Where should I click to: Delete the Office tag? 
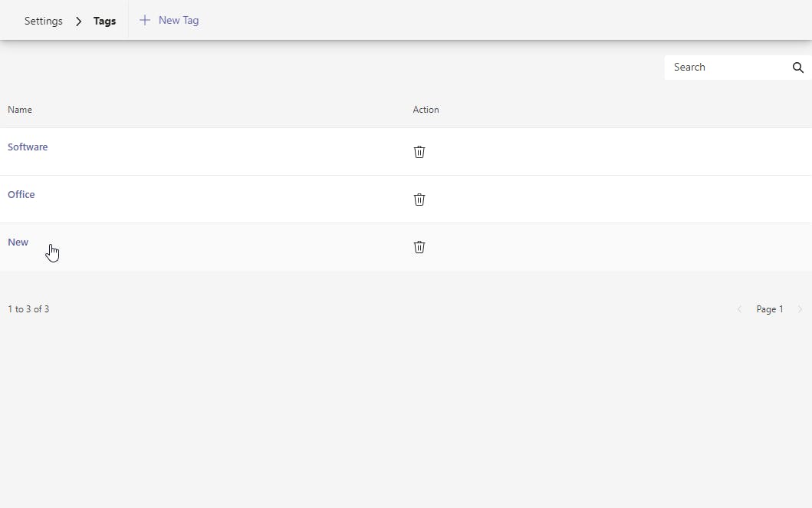click(x=419, y=200)
